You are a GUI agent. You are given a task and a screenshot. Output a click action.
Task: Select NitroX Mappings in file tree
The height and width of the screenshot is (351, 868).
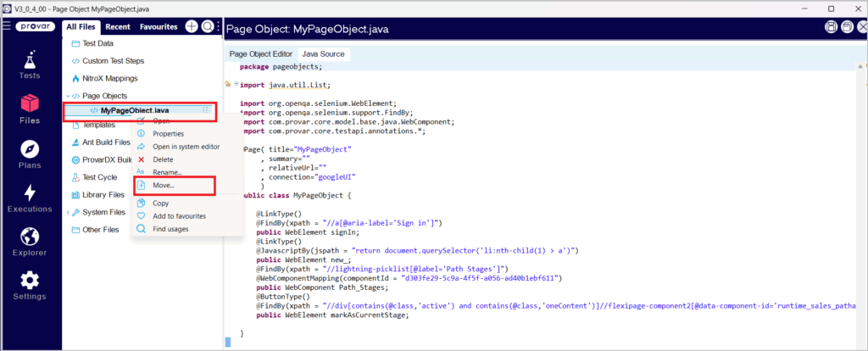(109, 78)
